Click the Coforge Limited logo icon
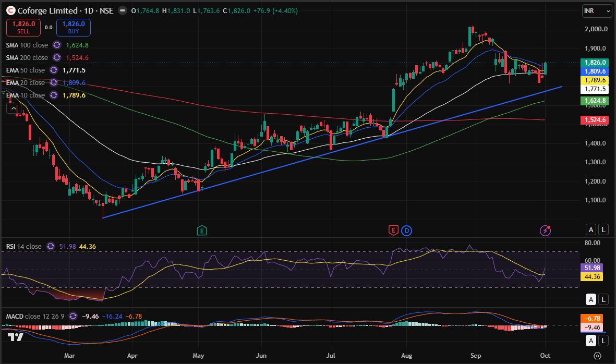 click(11, 10)
